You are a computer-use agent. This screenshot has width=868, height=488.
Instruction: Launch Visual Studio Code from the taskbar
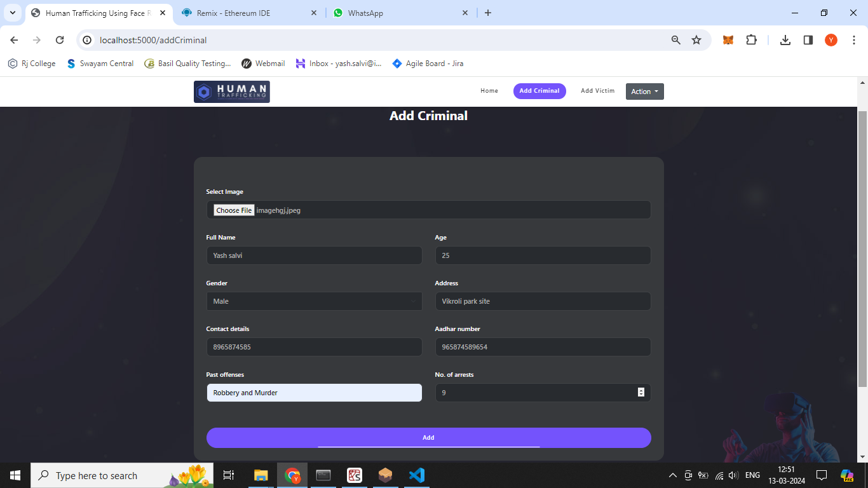pyautogui.click(x=416, y=475)
